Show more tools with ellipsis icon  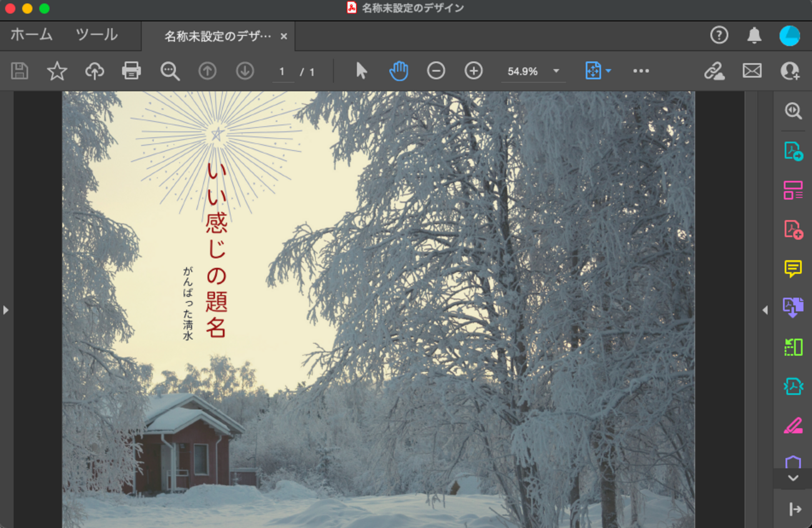[x=641, y=71]
